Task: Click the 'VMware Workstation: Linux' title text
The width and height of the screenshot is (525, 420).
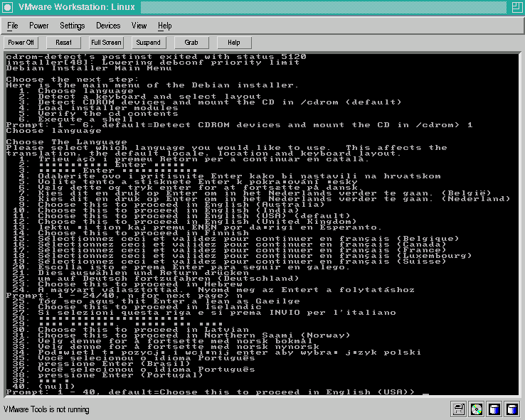Action: pyautogui.click(x=77, y=7)
